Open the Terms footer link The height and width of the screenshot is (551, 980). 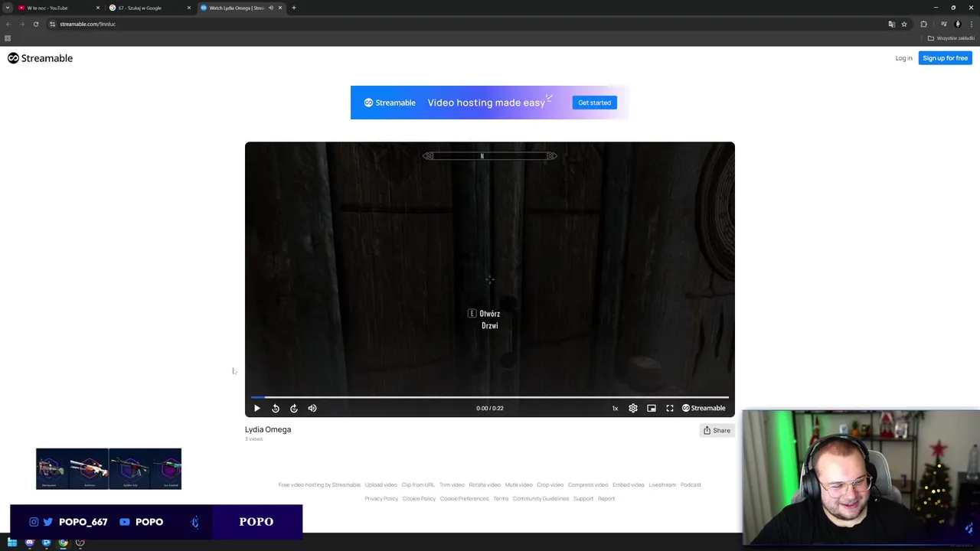(x=501, y=498)
